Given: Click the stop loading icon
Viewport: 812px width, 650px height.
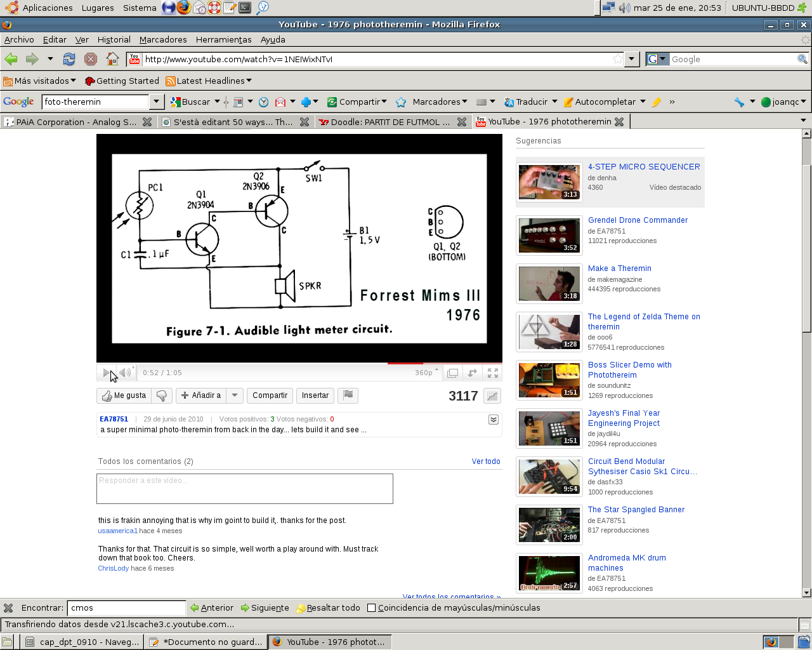Looking at the screenshot, I should 91,59.
